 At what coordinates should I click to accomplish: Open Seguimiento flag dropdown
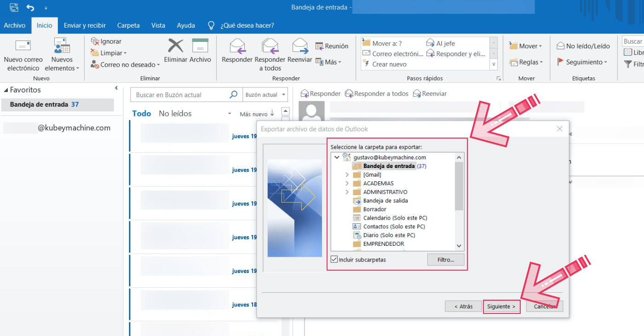(582, 62)
